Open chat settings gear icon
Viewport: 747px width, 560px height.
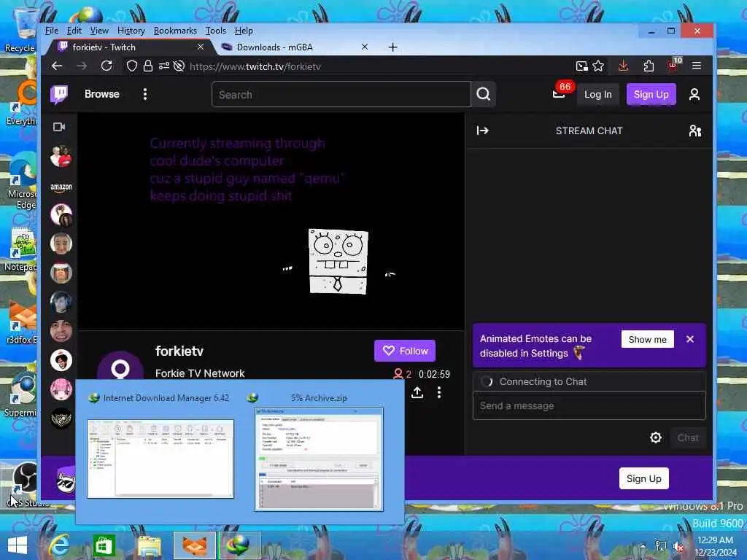tap(656, 437)
